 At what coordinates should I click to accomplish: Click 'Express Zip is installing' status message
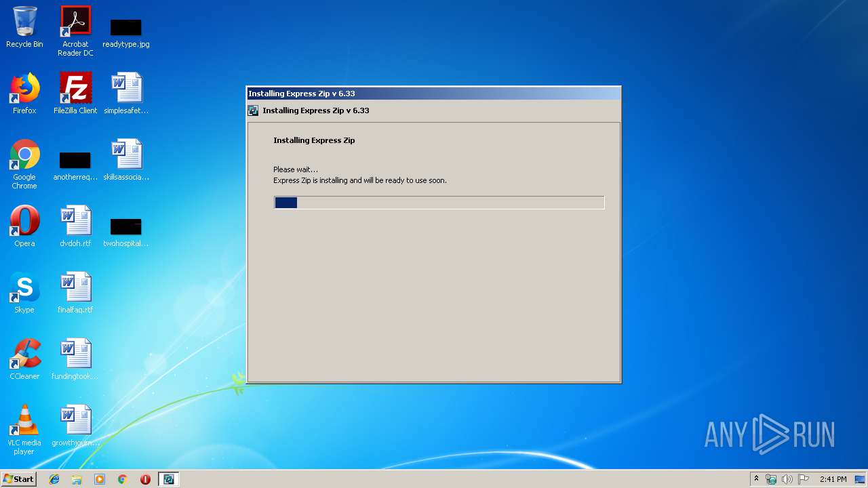click(x=359, y=180)
